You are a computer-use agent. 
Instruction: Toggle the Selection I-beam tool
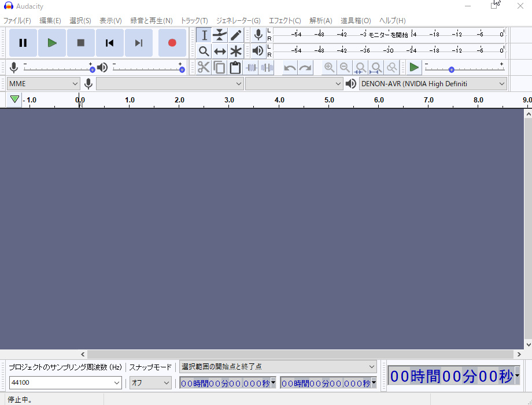(x=204, y=35)
